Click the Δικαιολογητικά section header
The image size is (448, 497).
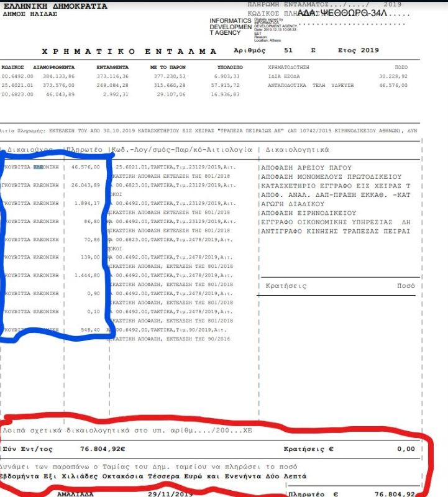pos(297,150)
